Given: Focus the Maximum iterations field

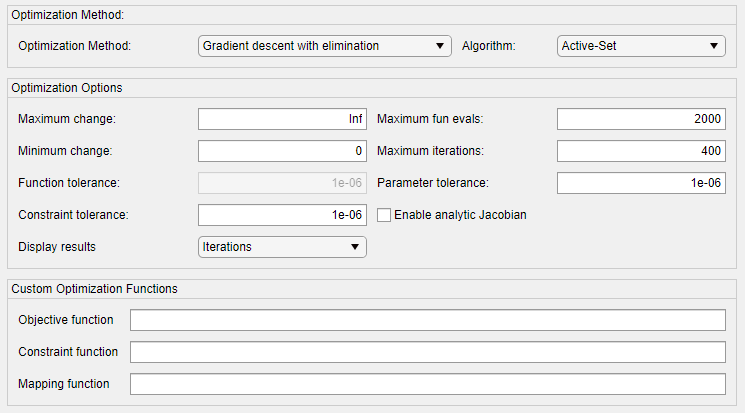Looking at the screenshot, I should click(640, 152).
